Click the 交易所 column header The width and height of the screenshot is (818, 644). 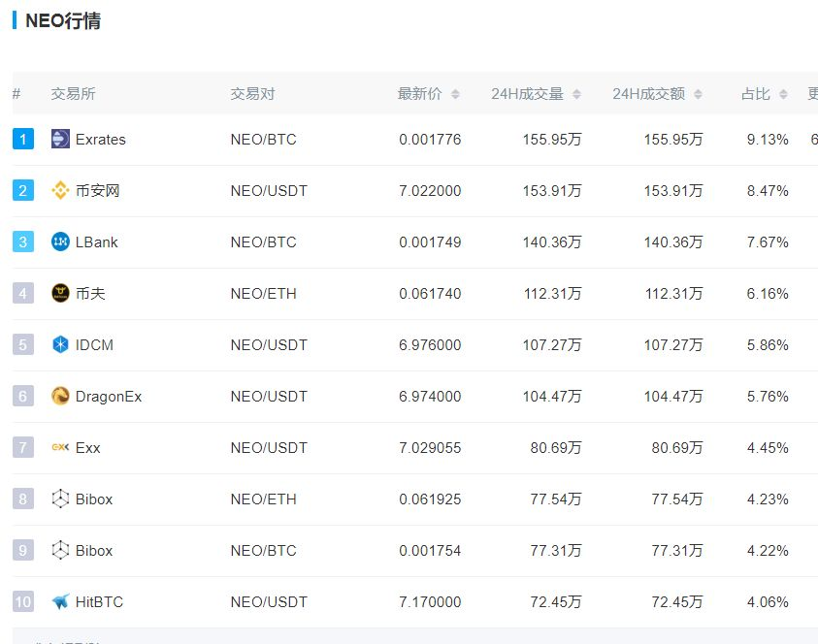click(x=73, y=94)
